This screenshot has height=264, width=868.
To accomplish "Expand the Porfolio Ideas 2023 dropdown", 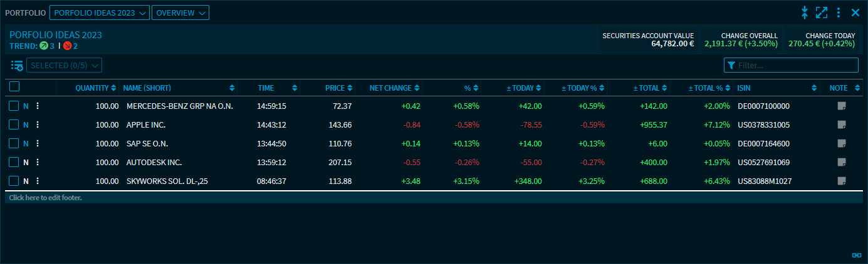I will (x=99, y=13).
